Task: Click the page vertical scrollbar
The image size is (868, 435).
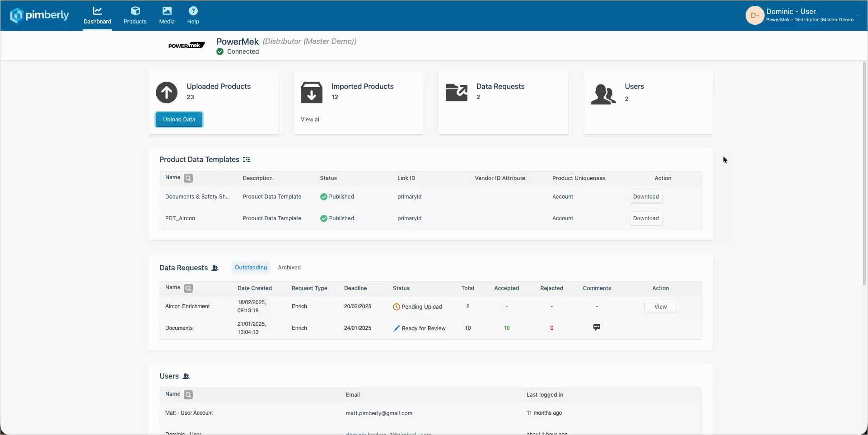Action: pyautogui.click(x=864, y=174)
